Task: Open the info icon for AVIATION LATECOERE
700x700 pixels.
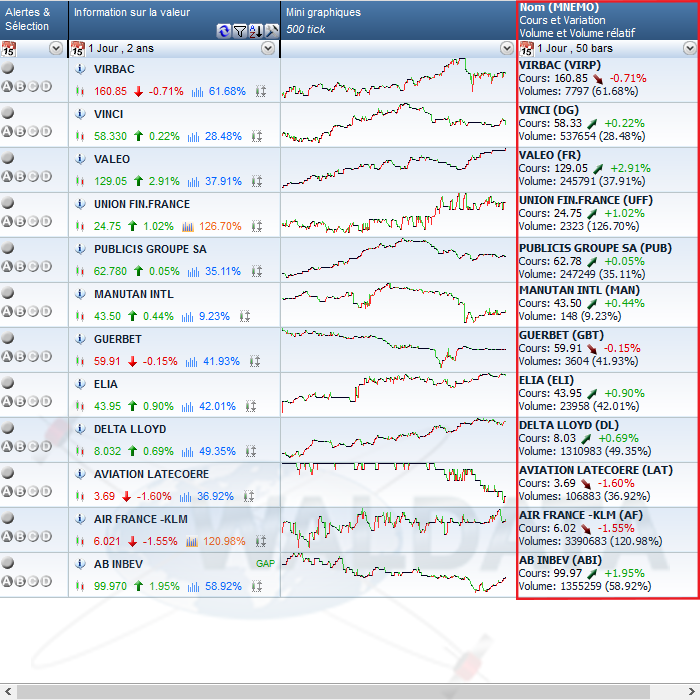Action: click(x=80, y=474)
